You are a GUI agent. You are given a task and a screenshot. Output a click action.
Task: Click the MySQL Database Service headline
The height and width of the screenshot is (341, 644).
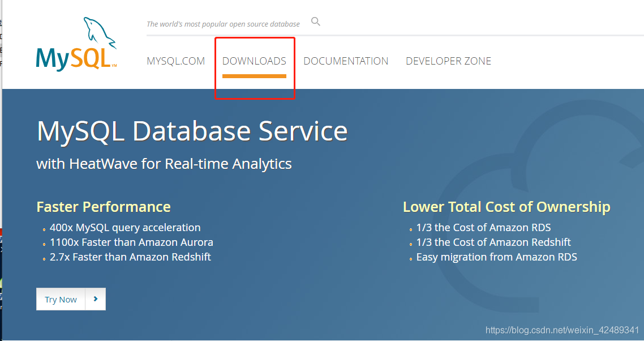click(x=191, y=131)
